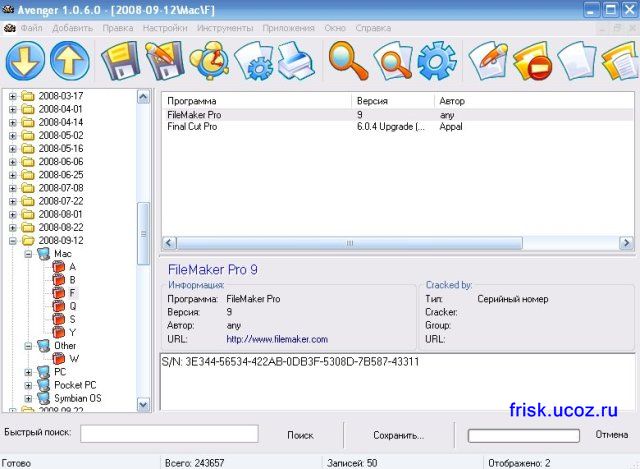Select the red book icon W
640x469 pixels.
tap(59, 359)
